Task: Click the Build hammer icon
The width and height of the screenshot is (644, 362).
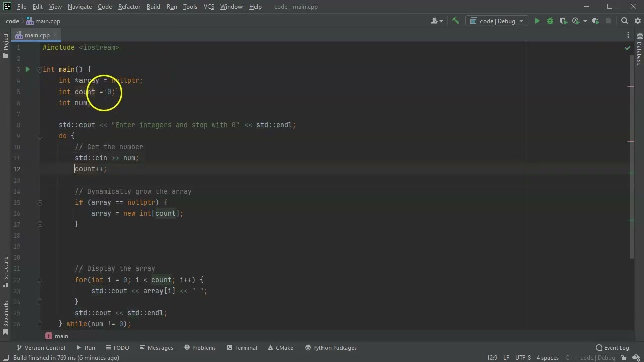Action: [x=455, y=21]
